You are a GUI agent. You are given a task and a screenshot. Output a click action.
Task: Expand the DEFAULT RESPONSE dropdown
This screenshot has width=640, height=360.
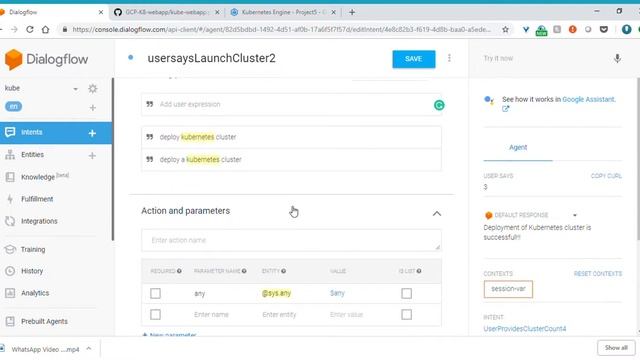pyautogui.click(x=575, y=215)
